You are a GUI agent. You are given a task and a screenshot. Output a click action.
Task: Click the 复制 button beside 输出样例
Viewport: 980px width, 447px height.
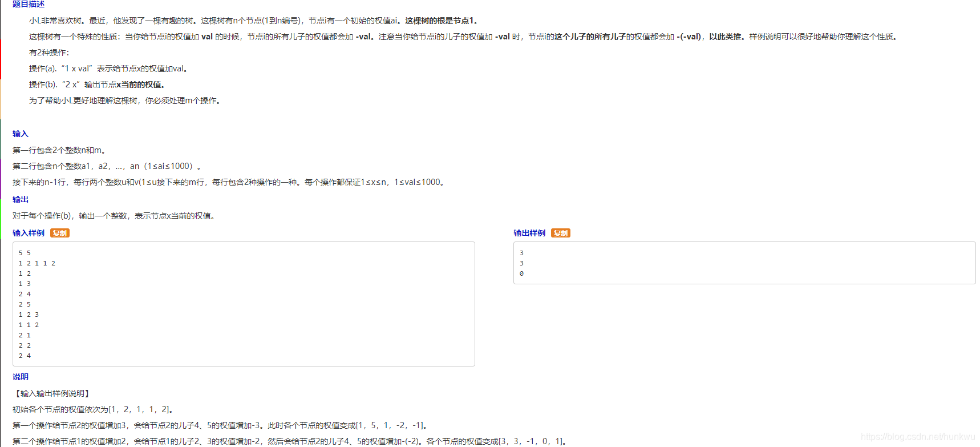561,233
